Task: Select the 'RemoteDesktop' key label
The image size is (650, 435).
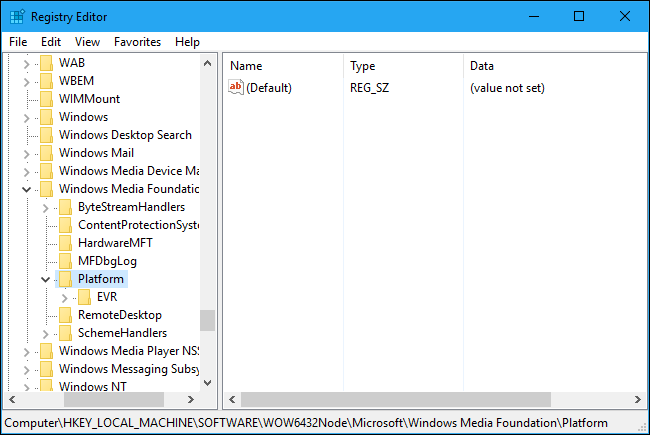Action: [x=120, y=315]
